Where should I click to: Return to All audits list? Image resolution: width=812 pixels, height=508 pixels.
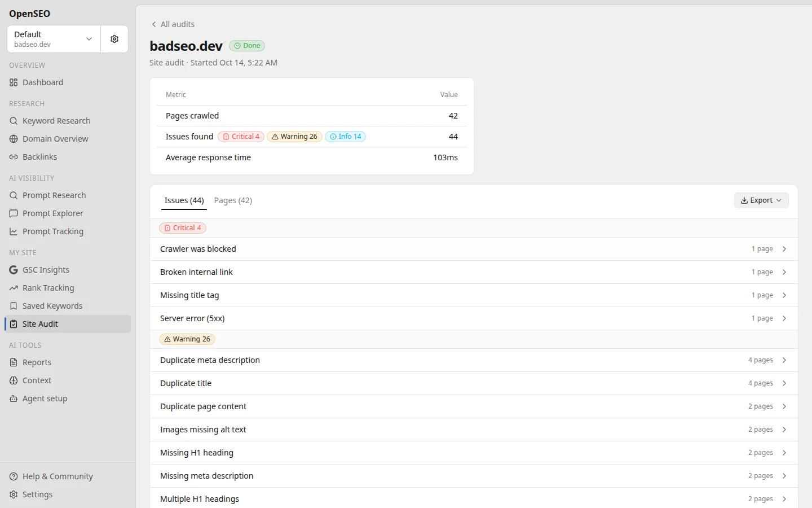coord(173,24)
